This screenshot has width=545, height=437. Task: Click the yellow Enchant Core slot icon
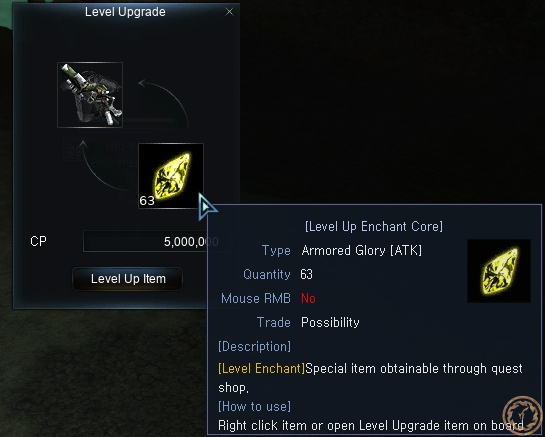[171, 176]
